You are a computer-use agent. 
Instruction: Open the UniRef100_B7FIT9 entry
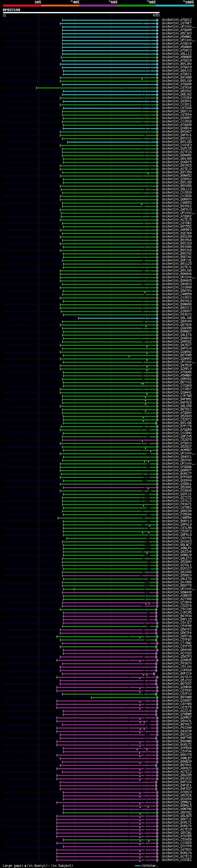(x=177, y=426)
